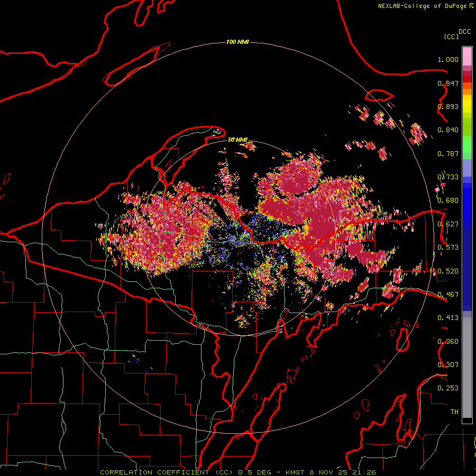Click the 1.000 legend value
Viewport: 476px width, 476px height.
pyautogui.click(x=448, y=59)
